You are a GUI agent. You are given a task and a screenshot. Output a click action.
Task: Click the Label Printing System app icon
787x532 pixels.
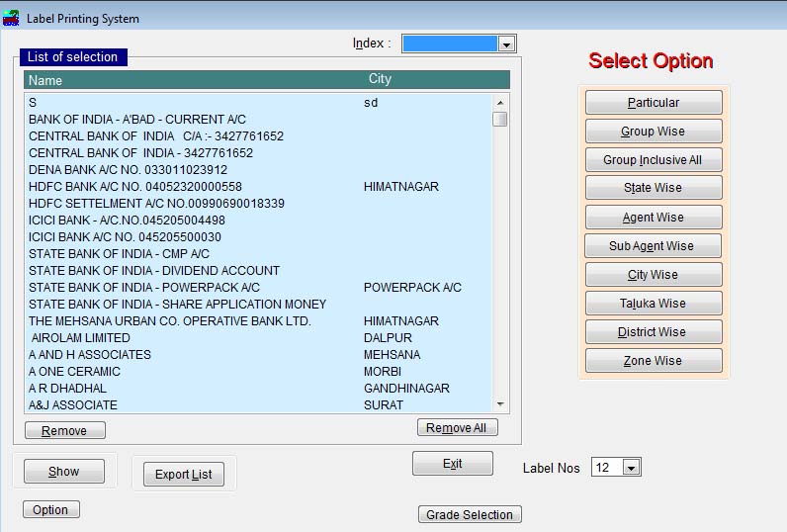11,18
